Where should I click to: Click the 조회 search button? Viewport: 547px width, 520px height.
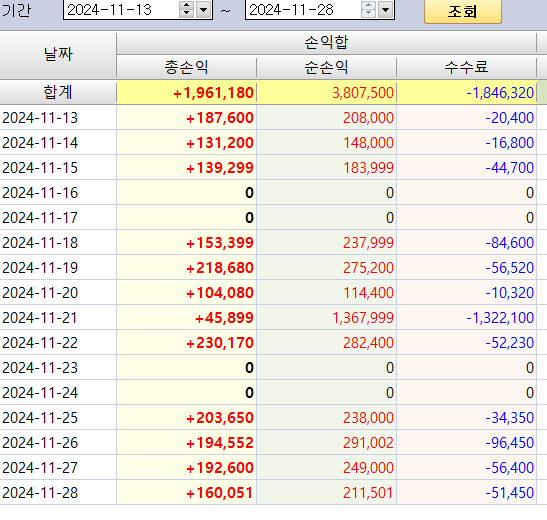[x=463, y=11]
